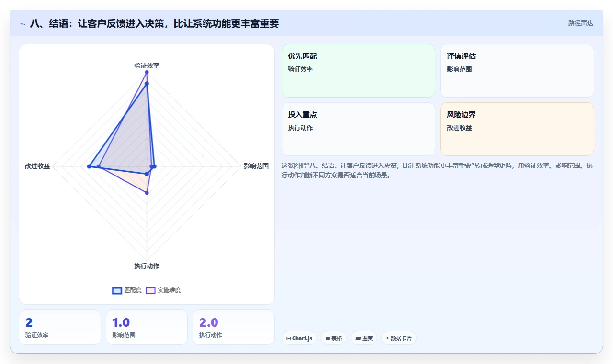The height and width of the screenshot is (364, 613).
Task: Open the 风险边界 card
Action: [517, 129]
